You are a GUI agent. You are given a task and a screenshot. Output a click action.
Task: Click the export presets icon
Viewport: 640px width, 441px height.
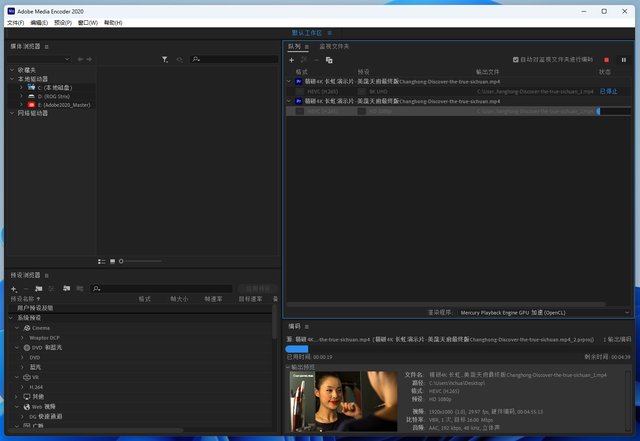80,289
